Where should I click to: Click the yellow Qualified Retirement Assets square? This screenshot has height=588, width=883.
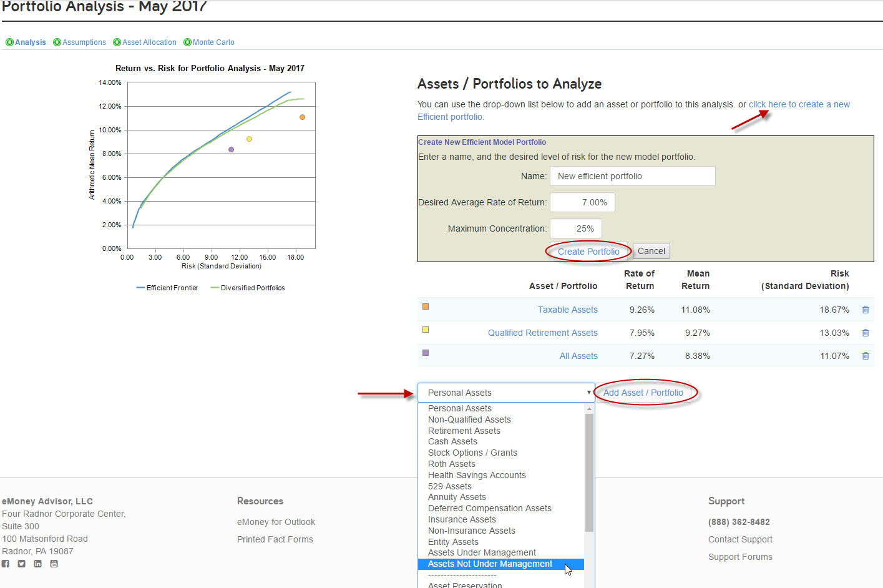point(426,330)
